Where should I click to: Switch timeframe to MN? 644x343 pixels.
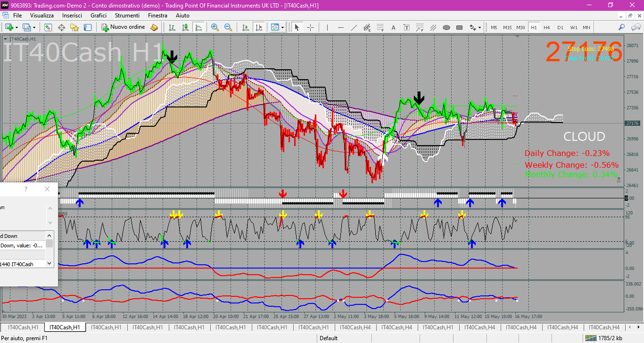click(586, 27)
